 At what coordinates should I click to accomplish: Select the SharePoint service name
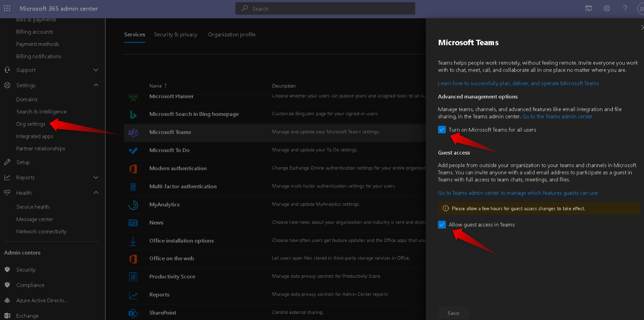tap(163, 313)
